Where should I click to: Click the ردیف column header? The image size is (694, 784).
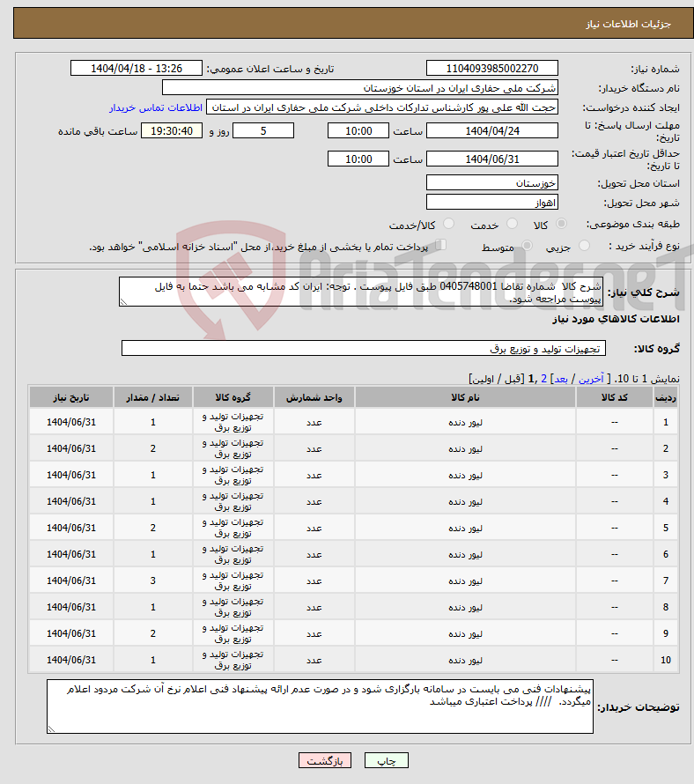click(666, 397)
